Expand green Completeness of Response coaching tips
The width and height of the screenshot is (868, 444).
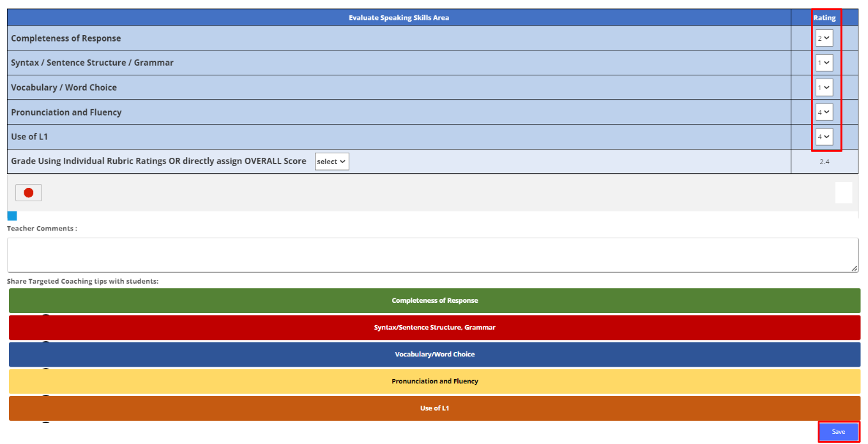tap(434, 300)
